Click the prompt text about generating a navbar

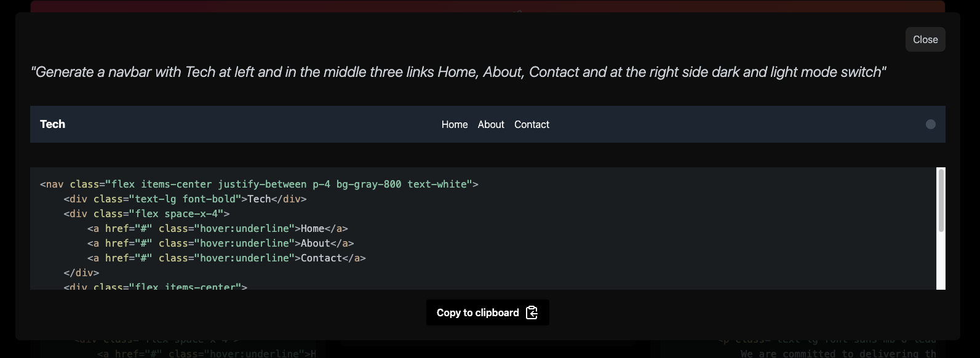click(458, 72)
